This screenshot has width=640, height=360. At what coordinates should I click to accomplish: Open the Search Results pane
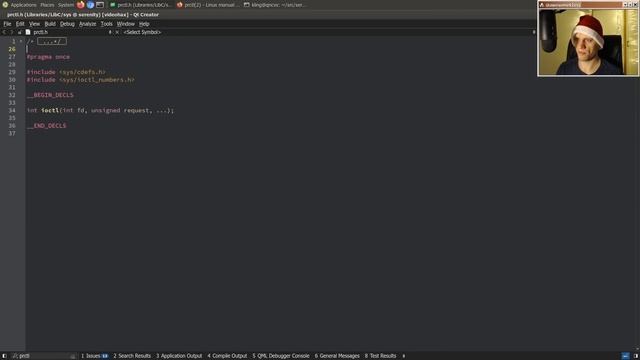coord(132,356)
